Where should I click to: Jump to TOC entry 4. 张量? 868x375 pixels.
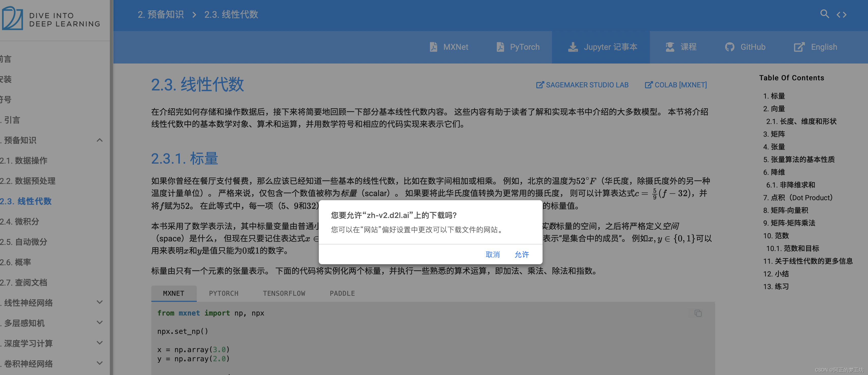774,147
